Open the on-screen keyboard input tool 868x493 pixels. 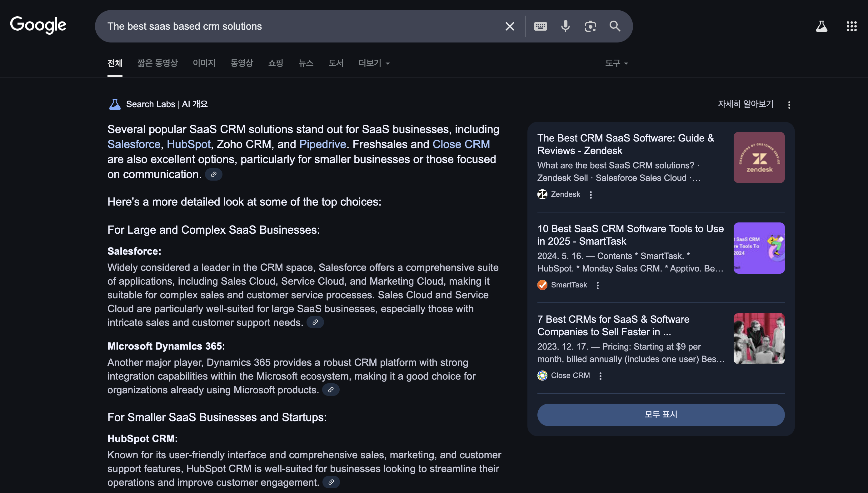pyautogui.click(x=540, y=26)
